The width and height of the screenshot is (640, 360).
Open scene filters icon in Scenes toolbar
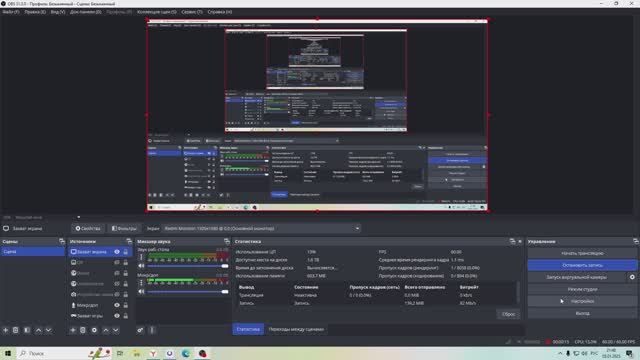click(27, 330)
